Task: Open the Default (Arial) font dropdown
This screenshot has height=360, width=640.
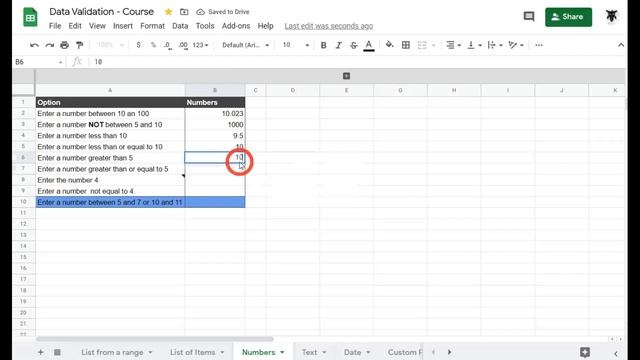Action: [245, 45]
